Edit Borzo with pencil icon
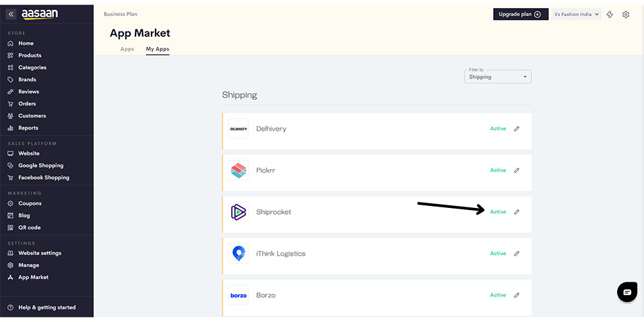Screen dimensions: 644x322 517,295
